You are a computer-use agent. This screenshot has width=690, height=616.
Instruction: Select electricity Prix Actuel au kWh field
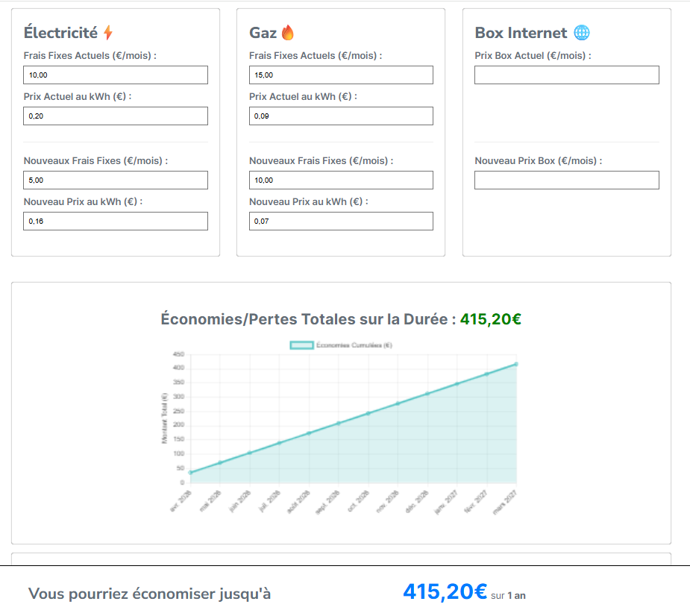(x=116, y=116)
